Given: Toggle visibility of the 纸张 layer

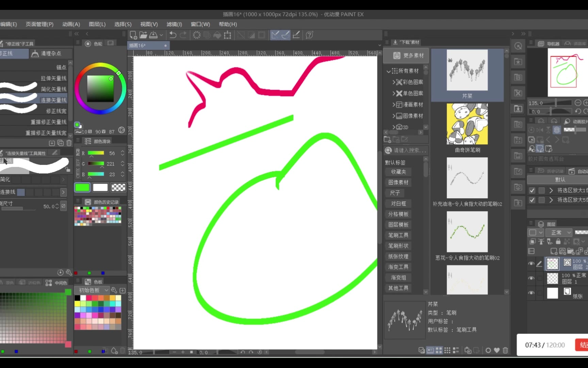Looking at the screenshot, I should coord(531,293).
